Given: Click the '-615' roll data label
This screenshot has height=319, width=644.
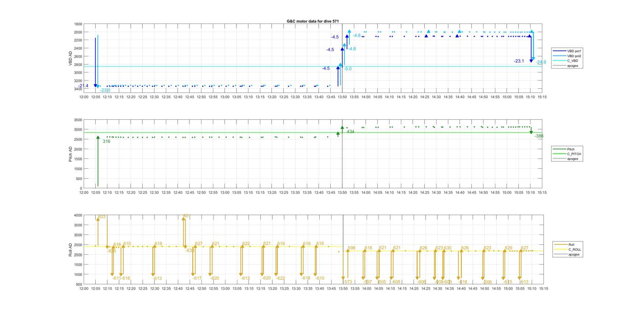Looking at the screenshot, I should coord(507,282).
